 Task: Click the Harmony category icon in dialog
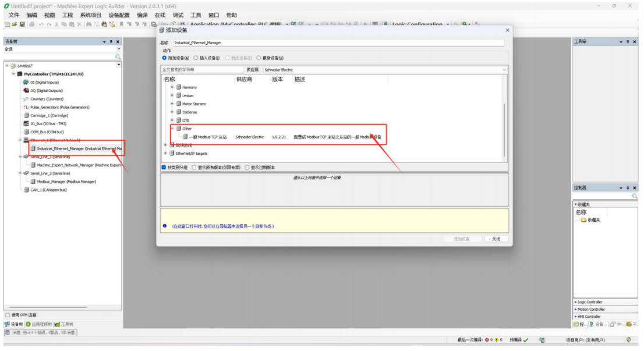(179, 87)
